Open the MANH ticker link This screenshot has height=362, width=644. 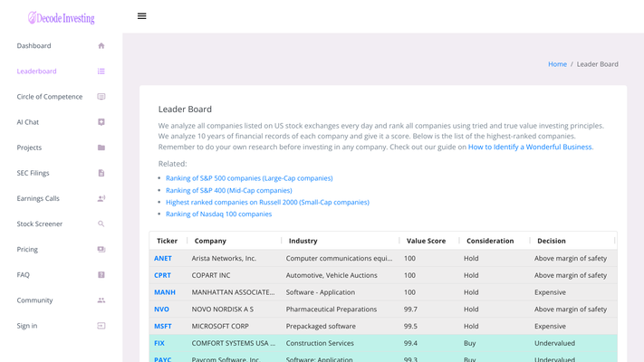coord(165,292)
